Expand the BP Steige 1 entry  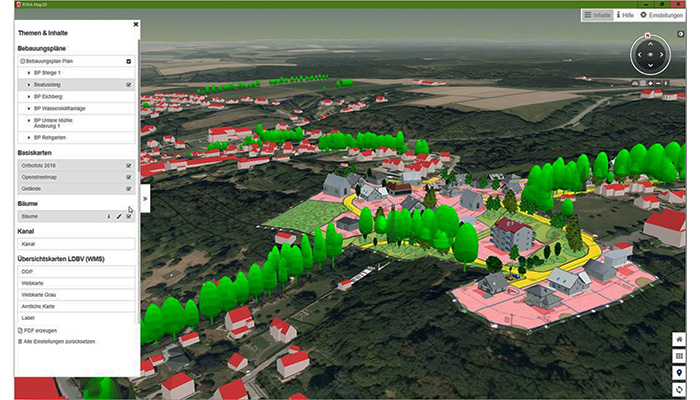[29, 73]
